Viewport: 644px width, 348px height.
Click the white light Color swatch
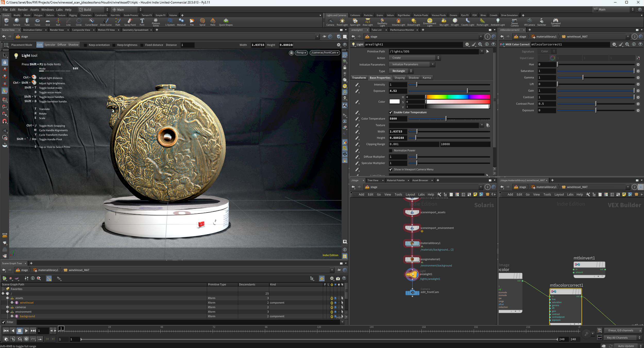[x=394, y=102]
